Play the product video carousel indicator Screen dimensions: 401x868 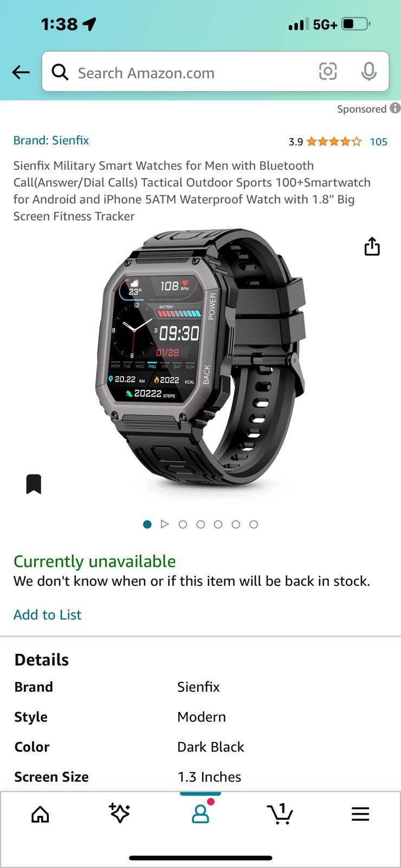pyautogui.click(x=165, y=524)
